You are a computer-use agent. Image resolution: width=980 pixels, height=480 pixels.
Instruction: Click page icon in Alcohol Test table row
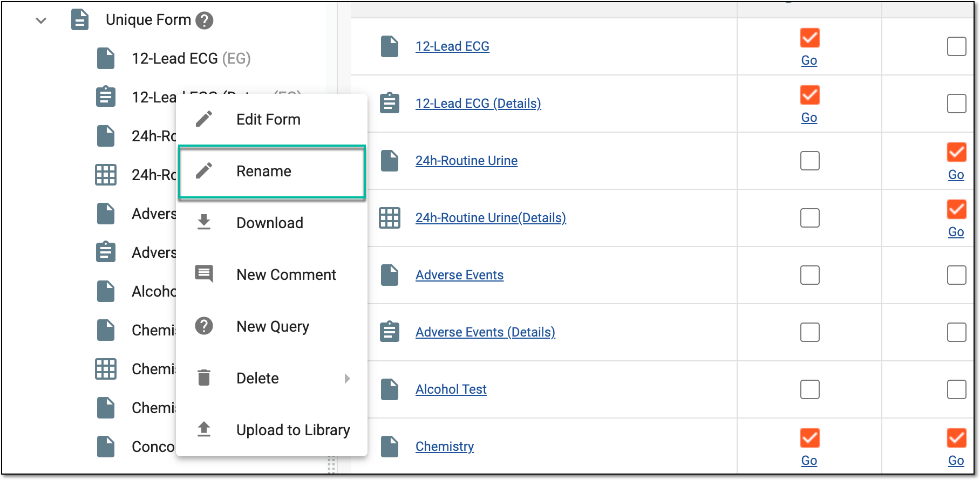click(390, 389)
